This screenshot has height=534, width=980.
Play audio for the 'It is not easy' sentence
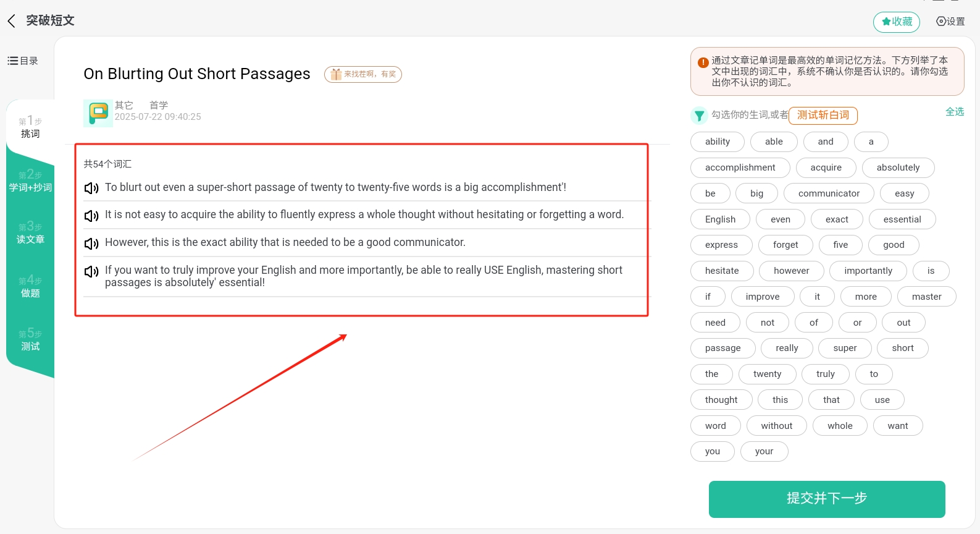coord(91,215)
